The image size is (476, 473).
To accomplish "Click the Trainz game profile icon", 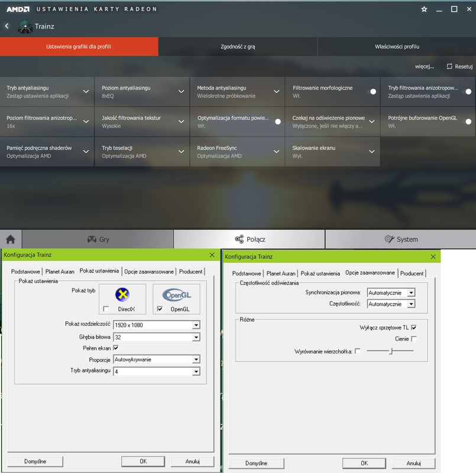I will pyautogui.click(x=25, y=27).
